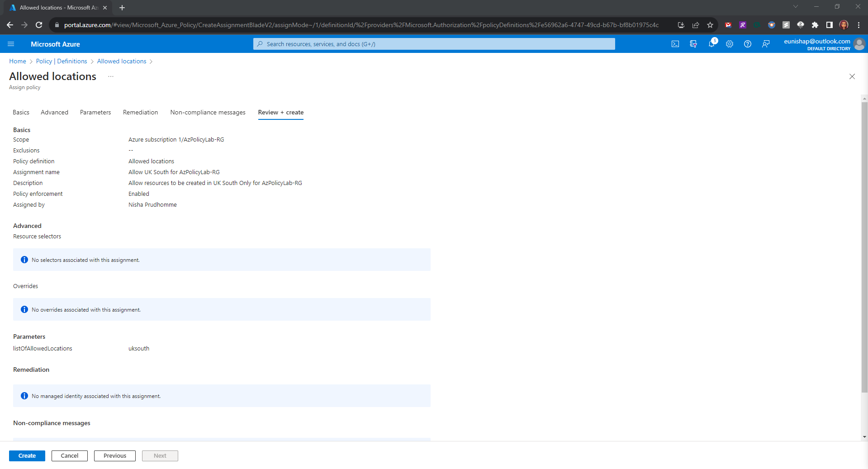Click the Create button

point(27,455)
